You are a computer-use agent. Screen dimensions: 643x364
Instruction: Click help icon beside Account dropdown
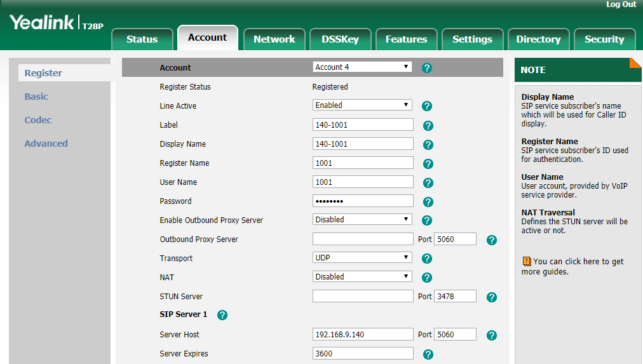pos(427,68)
